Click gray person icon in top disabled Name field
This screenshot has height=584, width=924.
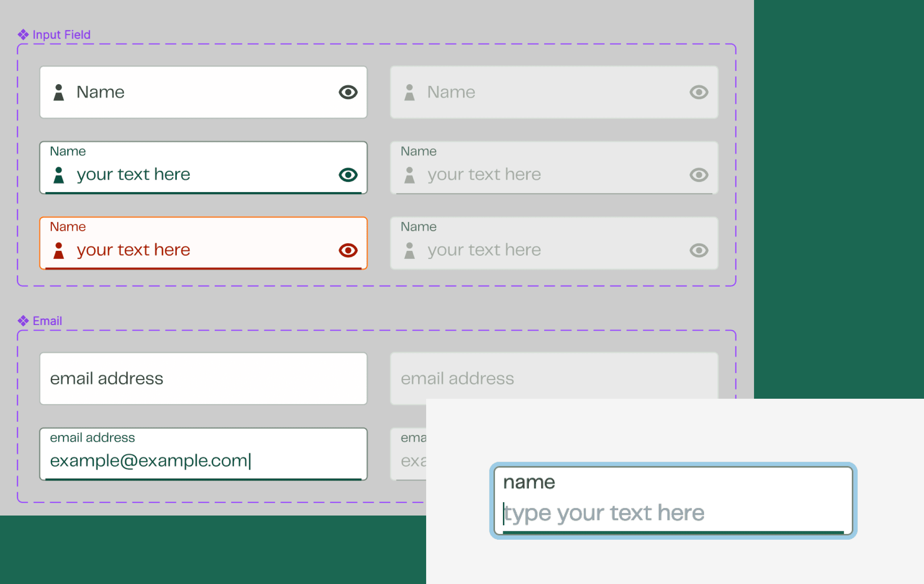pos(409,93)
